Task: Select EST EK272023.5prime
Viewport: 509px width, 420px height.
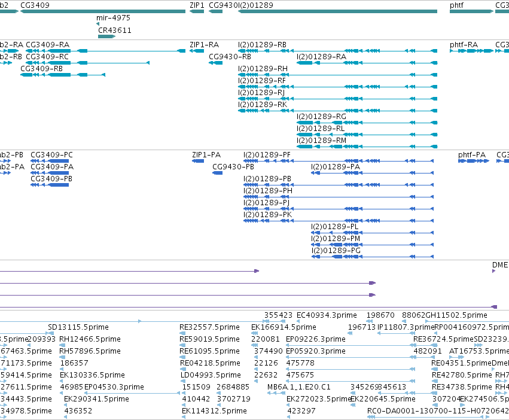Action: [319, 399]
